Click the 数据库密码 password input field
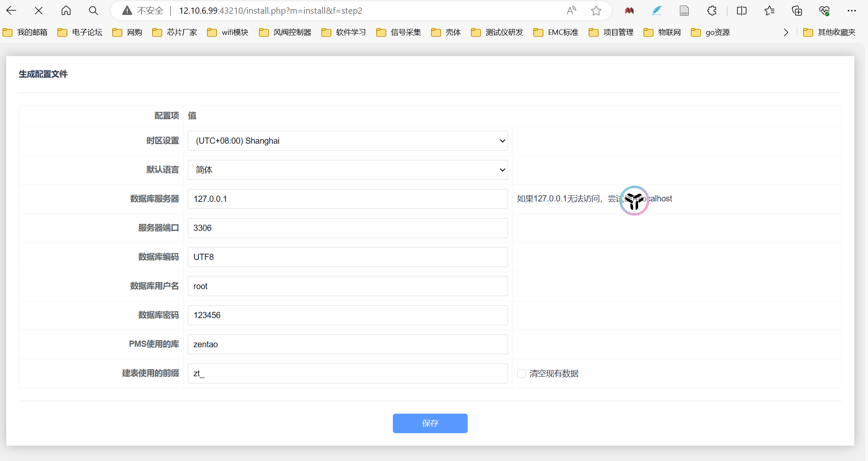The width and height of the screenshot is (868, 461). (348, 315)
